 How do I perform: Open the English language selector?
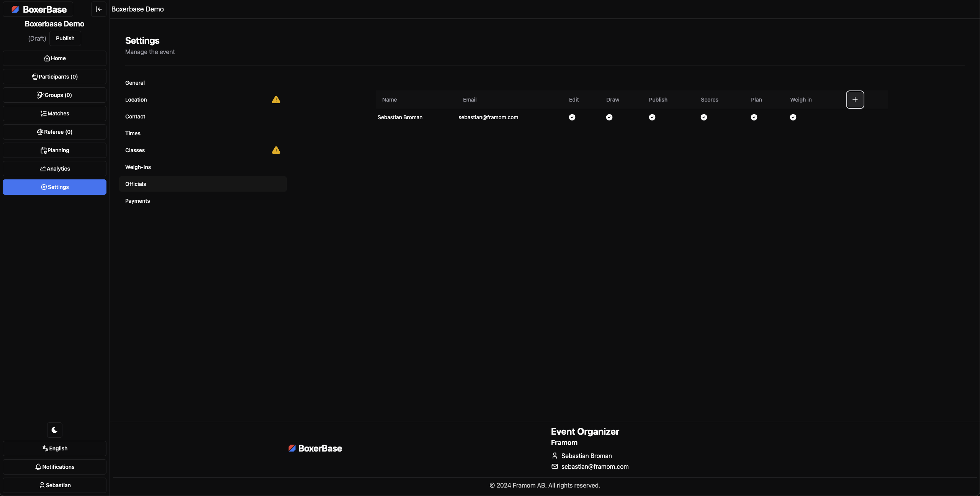point(54,448)
